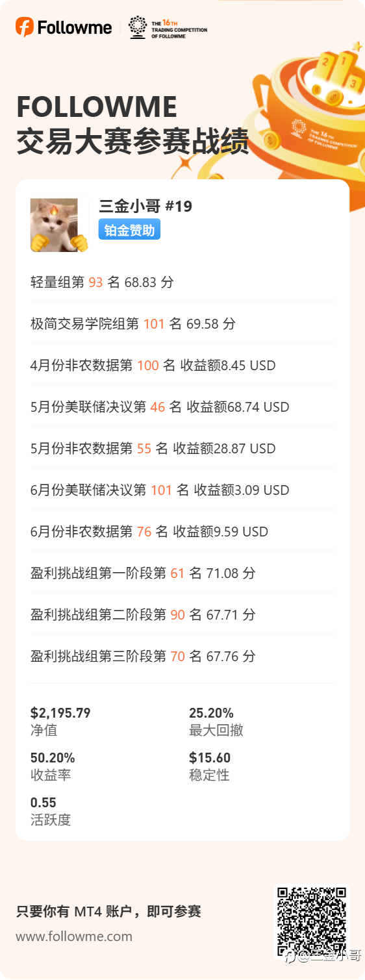Click the $2,195.79 净值 stat

tap(60, 721)
